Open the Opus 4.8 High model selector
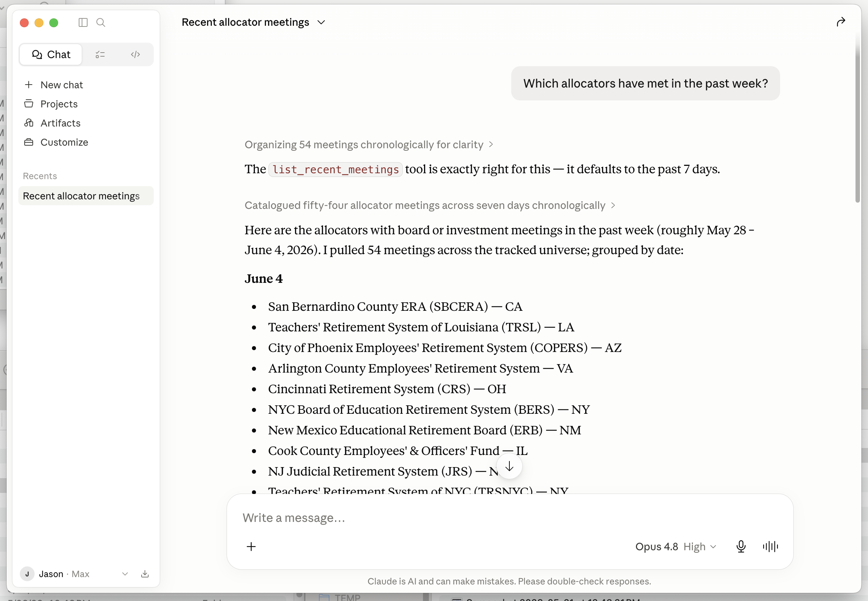 coord(676,547)
